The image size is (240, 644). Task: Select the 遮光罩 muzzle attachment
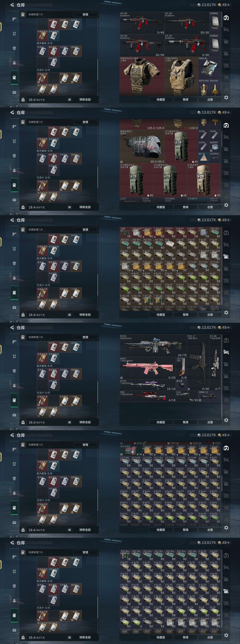click(x=181, y=385)
